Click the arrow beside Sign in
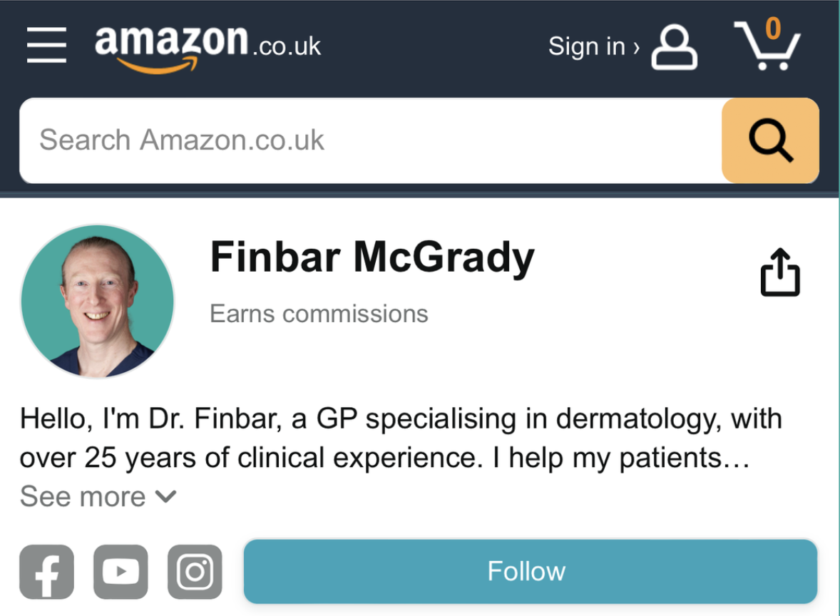Image resolution: width=840 pixels, height=616 pixels. pyautogui.click(x=636, y=47)
